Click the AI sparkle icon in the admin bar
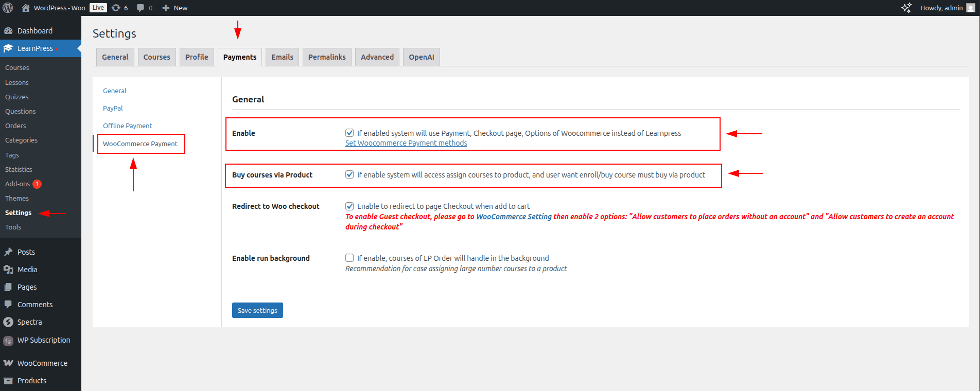This screenshot has height=391, width=980. coord(906,8)
